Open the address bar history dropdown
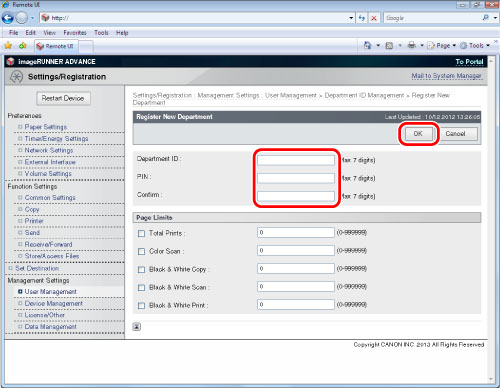The height and width of the screenshot is (388, 500). pos(351,18)
